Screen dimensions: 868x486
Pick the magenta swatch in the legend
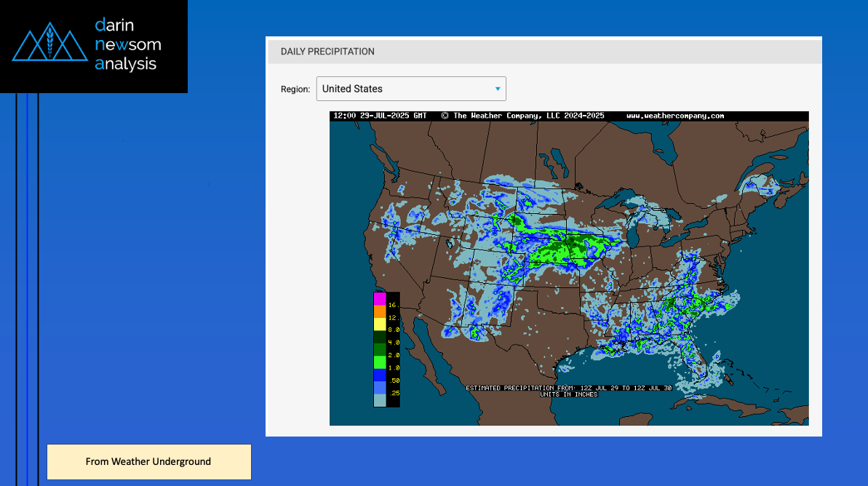[x=380, y=298]
